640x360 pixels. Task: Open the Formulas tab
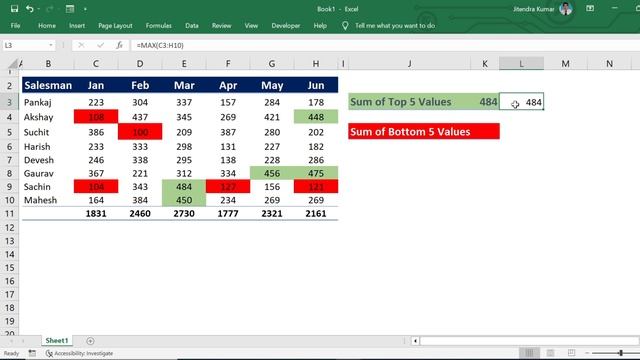(158, 25)
